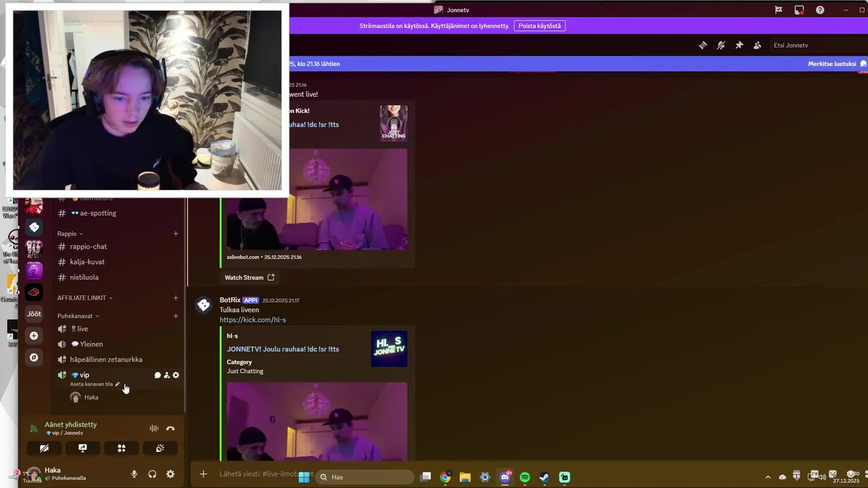868x488 pixels.
Task: Click the BotRix username
Action: (x=230, y=300)
